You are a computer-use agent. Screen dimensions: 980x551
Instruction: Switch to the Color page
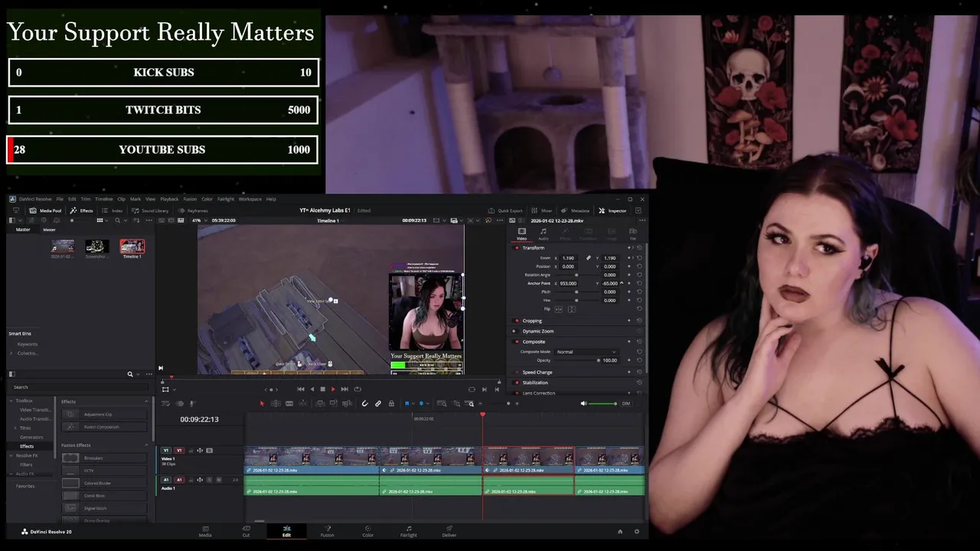367,531
